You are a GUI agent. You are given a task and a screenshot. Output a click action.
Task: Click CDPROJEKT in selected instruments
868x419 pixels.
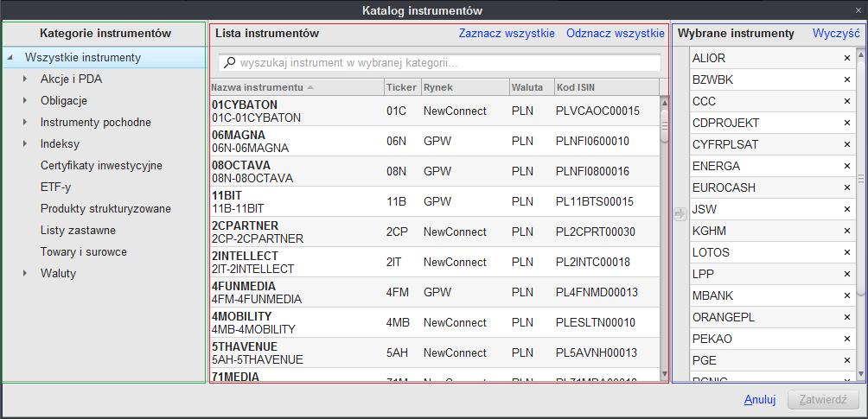(x=725, y=123)
